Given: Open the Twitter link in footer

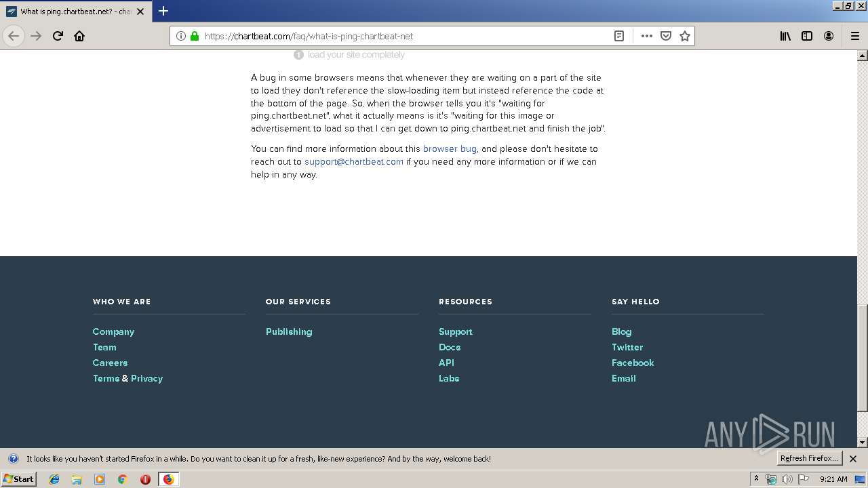Looking at the screenshot, I should point(627,347).
